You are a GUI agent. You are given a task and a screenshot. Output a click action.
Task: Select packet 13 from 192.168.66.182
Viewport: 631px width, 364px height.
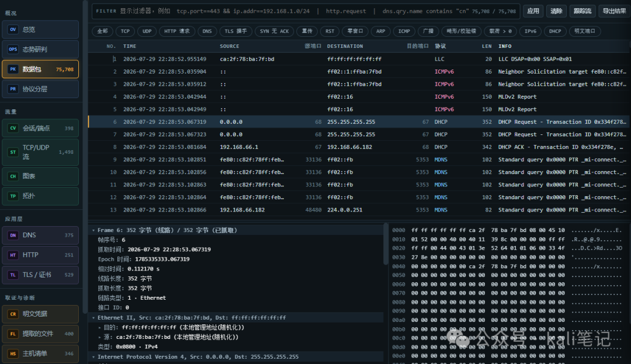tap(359, 210)
